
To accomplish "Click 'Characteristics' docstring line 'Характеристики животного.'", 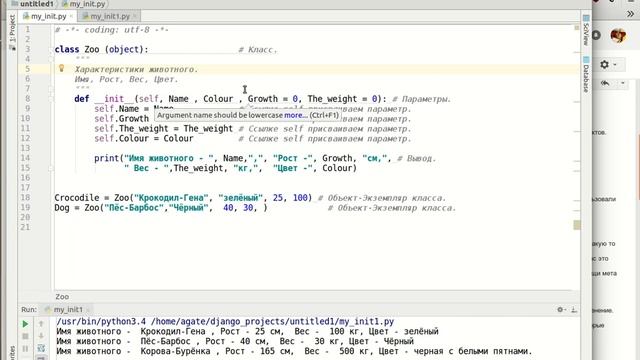I will (x=136, y=69).
